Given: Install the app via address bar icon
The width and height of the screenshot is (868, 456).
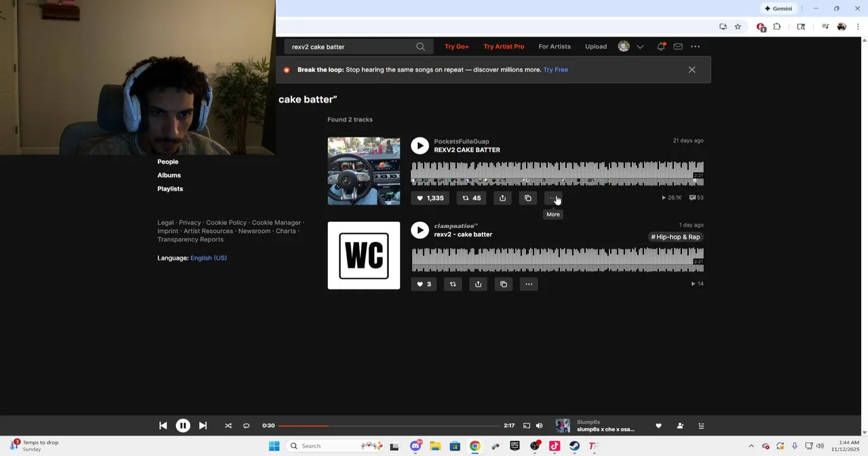Looking at the screenshot, I should coord(723,27).
